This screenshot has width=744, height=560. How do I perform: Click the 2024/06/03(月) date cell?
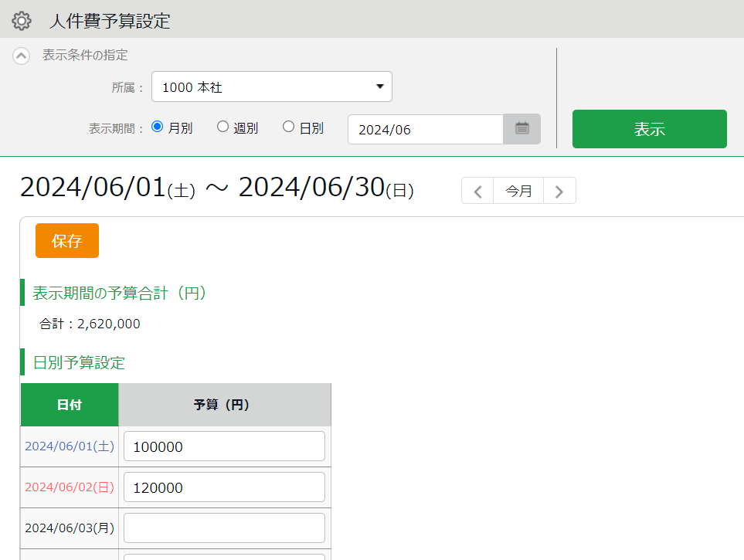pyautogui.click(x=70, y=528)
